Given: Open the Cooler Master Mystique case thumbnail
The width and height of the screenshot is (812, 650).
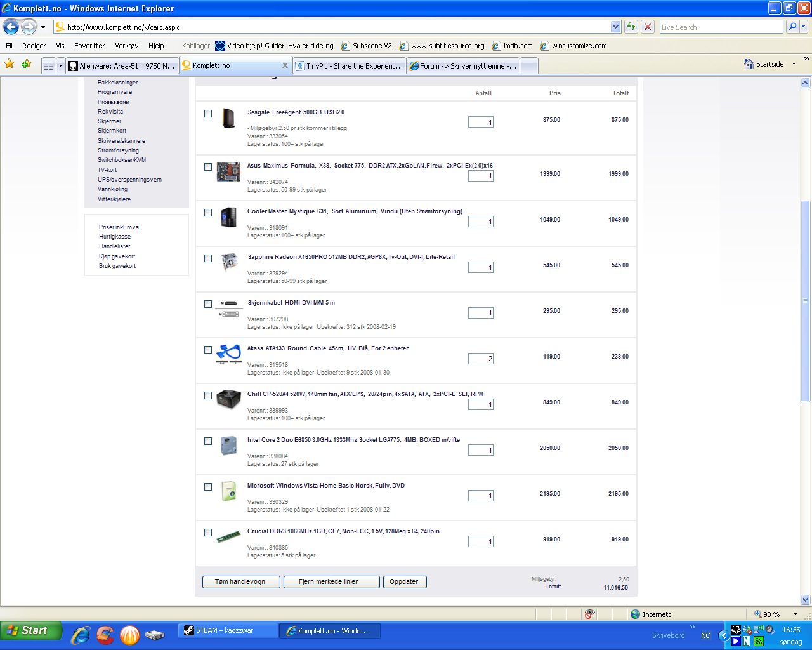Looking at the screenshot, I should click(x=228, y=217).
